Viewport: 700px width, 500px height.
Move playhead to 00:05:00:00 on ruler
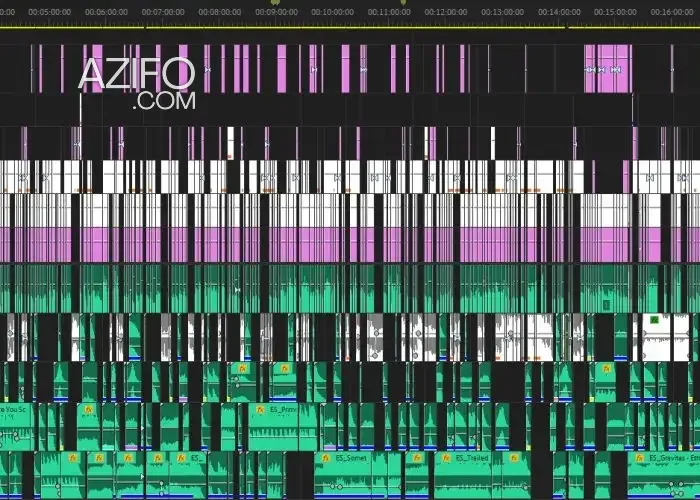(x=50, y=12)
